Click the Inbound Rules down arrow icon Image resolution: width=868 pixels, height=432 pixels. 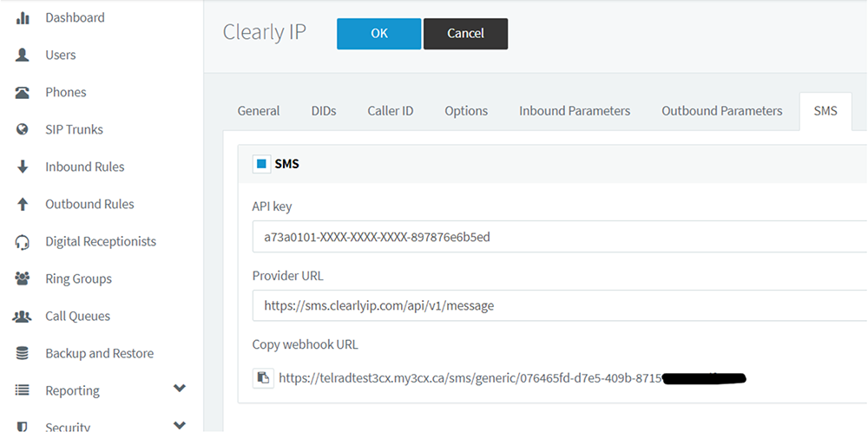pyautogui.click(x=23, y=167)
